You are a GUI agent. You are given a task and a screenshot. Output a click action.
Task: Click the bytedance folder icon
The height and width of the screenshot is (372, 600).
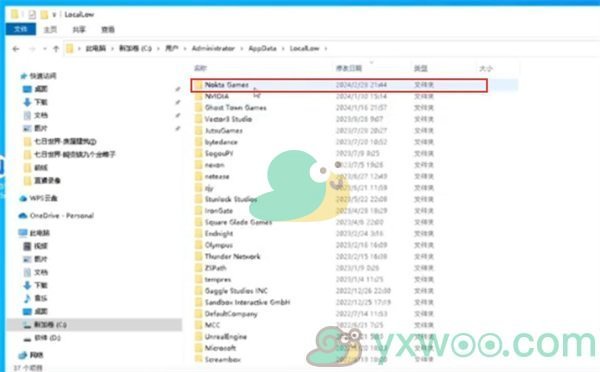(199, 142)
